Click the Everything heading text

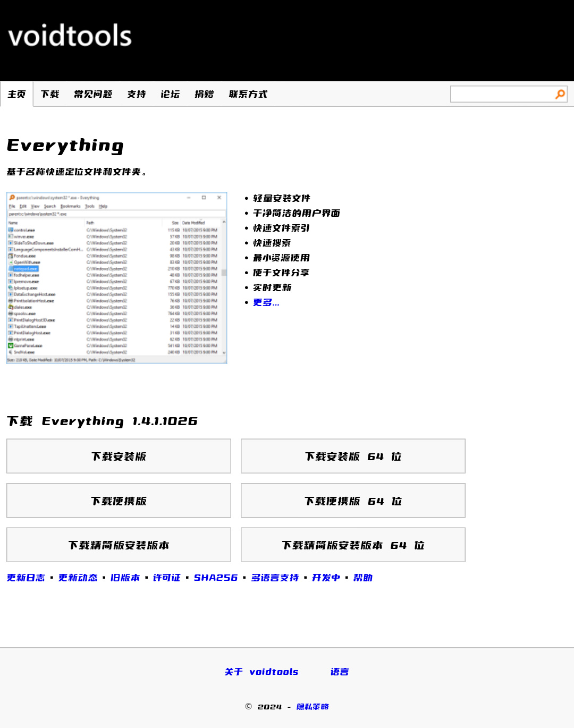tap(65, 146)
